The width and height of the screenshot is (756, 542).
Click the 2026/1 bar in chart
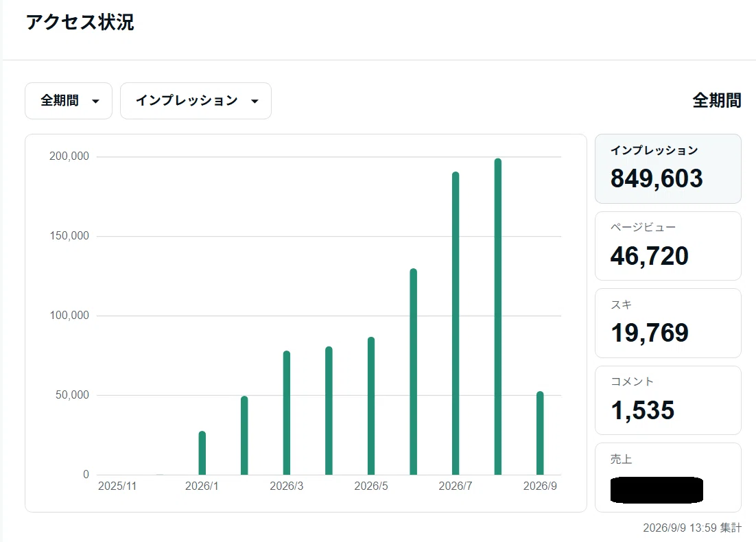point(202,453)
